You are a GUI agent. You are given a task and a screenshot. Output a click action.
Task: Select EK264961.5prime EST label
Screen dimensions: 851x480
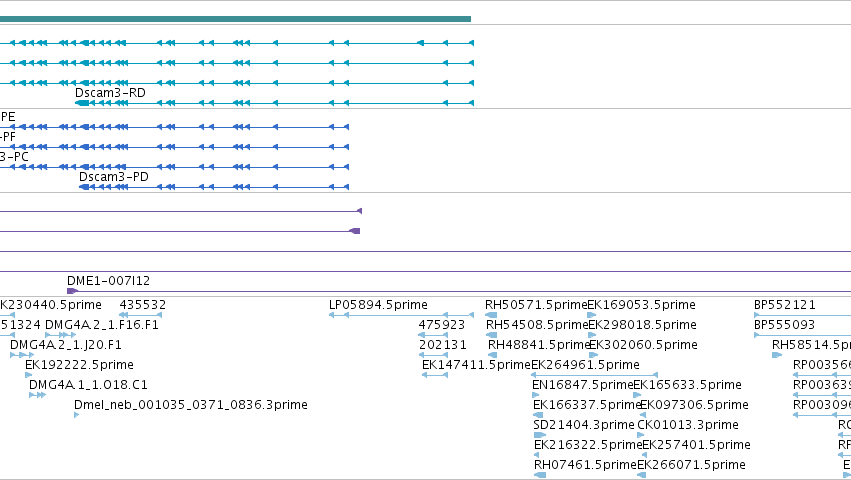586,365
